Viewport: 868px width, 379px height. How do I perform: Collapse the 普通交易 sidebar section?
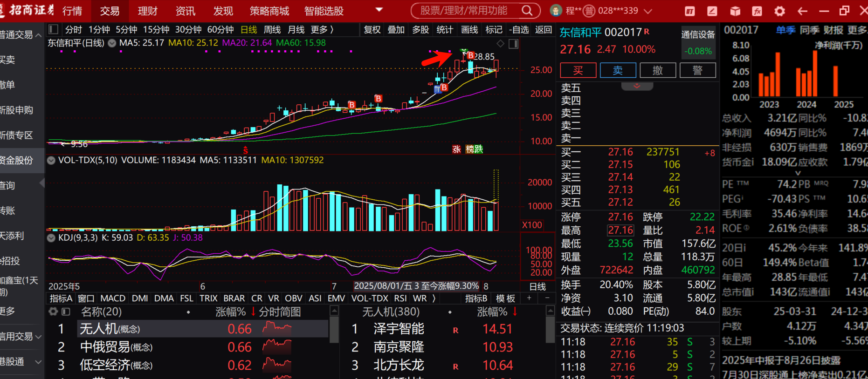pos(38,35)
